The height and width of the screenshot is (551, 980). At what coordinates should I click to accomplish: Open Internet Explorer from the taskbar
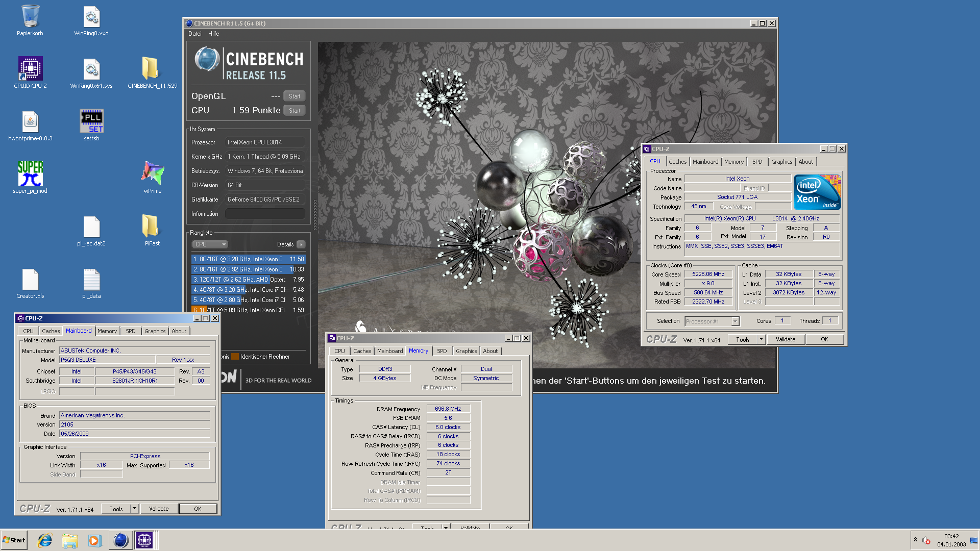tap(45, 540)
